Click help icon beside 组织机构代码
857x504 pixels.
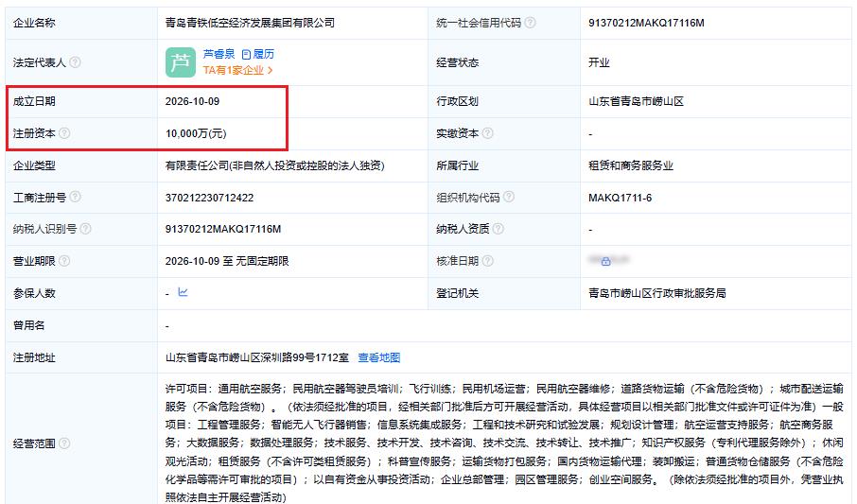tap(508, 198)
